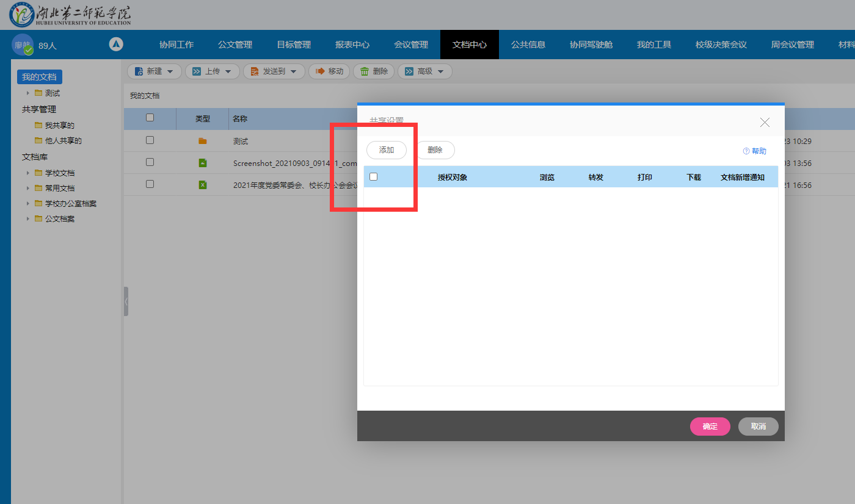Screen dimensions: 855x504
Task: Click the 添加 button in the dialog
Action: (x=387, y=150)
